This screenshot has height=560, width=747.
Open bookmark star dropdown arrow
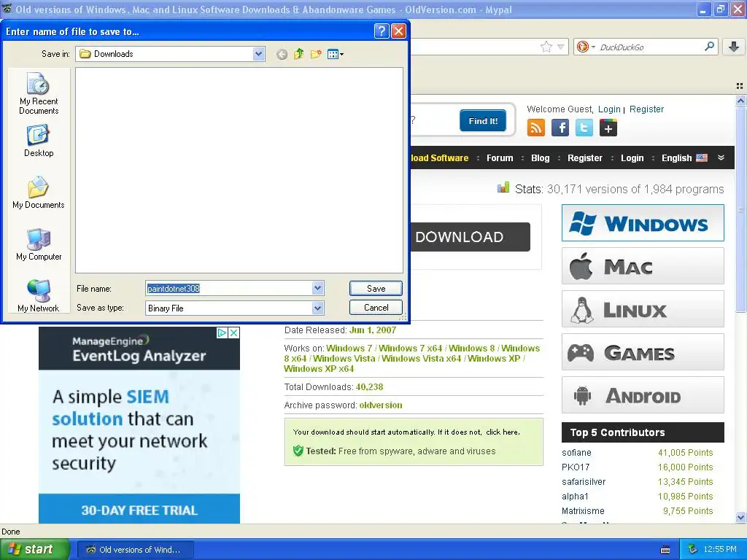coord(561,47)
